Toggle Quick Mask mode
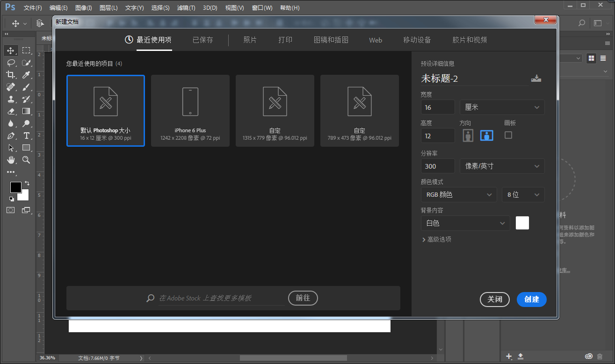The height and width of the screenshot is (364, 615). click(x=11, y=210)
